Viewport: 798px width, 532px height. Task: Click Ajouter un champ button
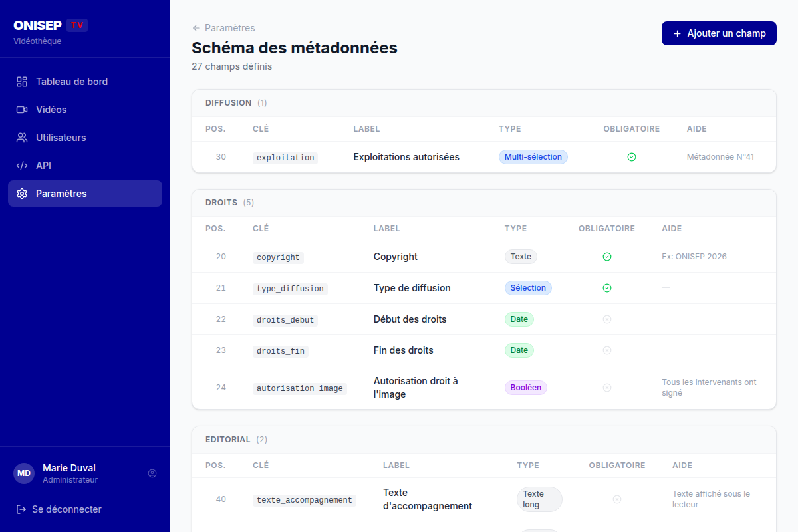[719, 33]
